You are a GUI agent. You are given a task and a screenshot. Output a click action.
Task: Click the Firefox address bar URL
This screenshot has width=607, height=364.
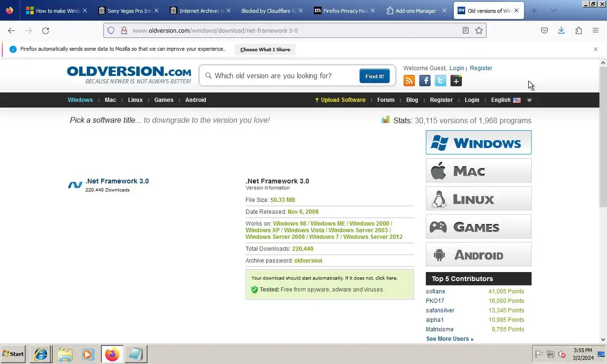coord(294,30)
